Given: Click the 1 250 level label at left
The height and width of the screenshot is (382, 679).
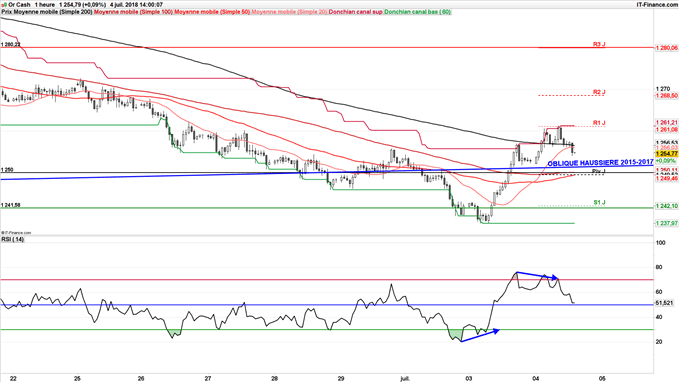Looking at the screenshot, I should coord(7,170).
